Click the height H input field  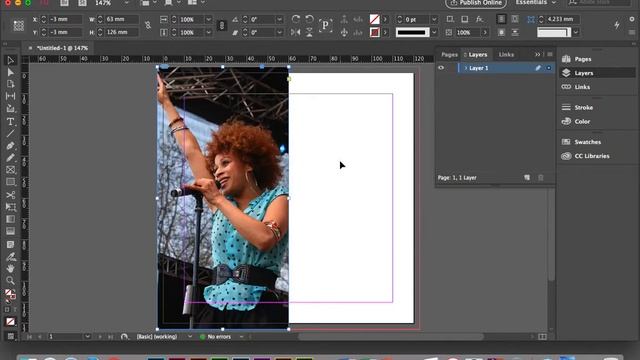(x=122, y=32)
